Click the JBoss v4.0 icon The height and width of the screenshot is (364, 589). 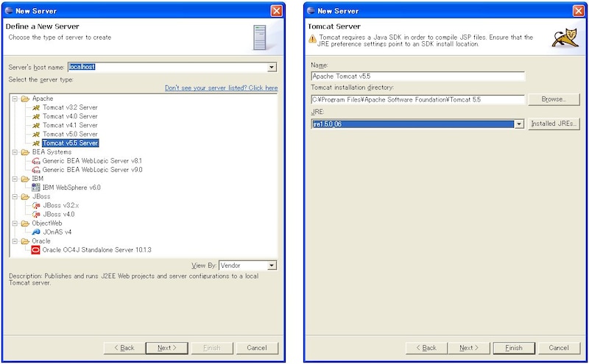tap(36, 214)
